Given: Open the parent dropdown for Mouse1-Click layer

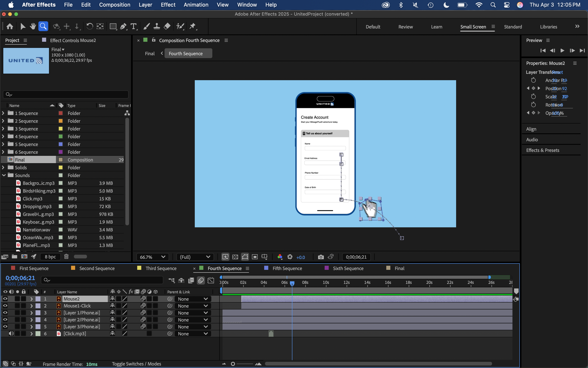Looking at the screenshot, I should pyautogui.click(x=193, y=306).
